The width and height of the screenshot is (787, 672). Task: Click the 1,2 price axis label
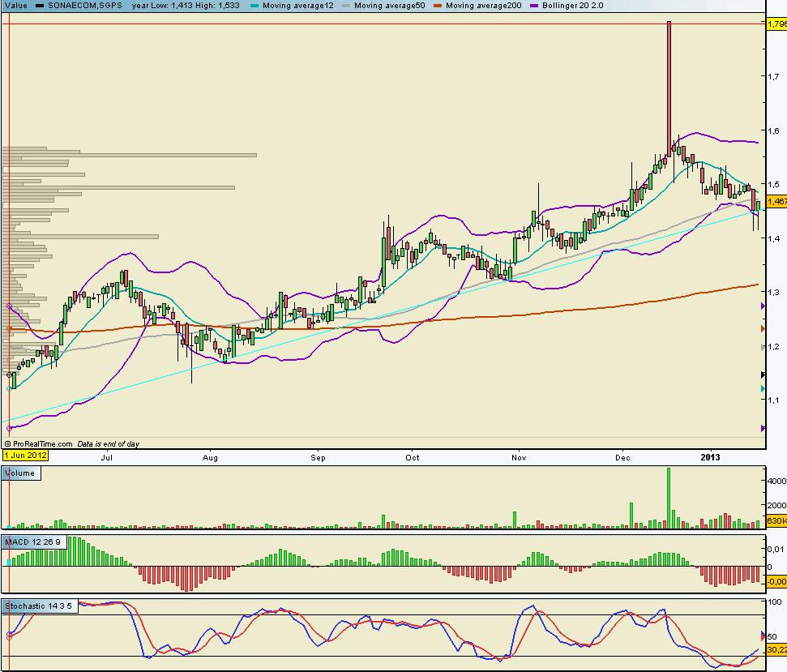(773, 347)
